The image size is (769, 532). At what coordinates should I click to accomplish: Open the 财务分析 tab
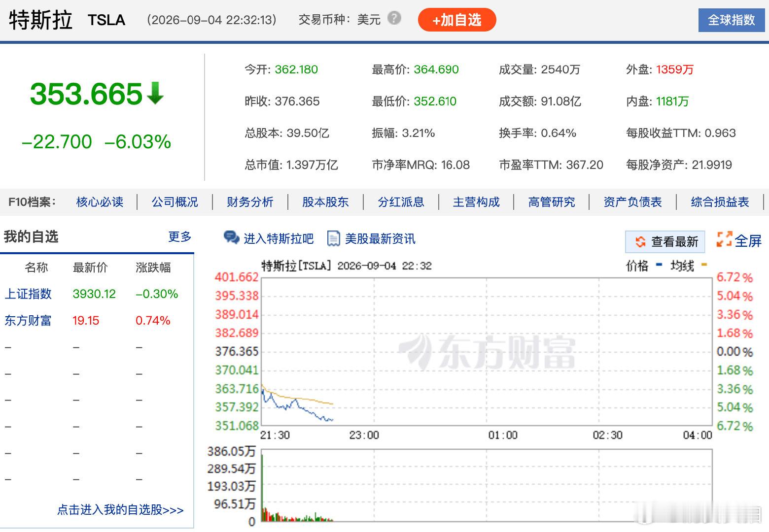250,202
